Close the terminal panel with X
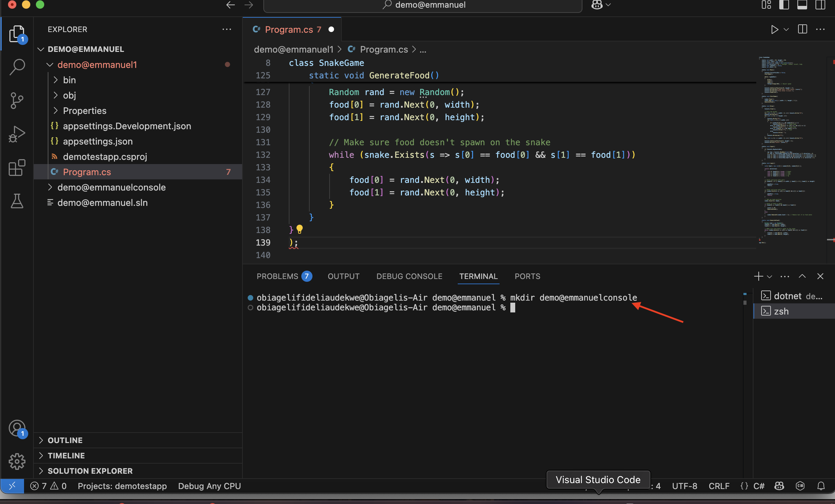Viewport: 835px width, 504px height. click(820, 276)
